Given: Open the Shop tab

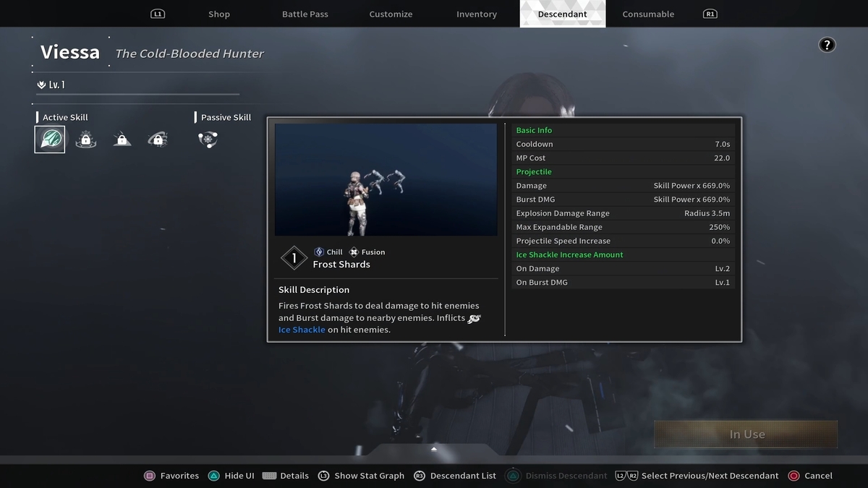Looking at the screenshot, I should (x=219, y=14).
